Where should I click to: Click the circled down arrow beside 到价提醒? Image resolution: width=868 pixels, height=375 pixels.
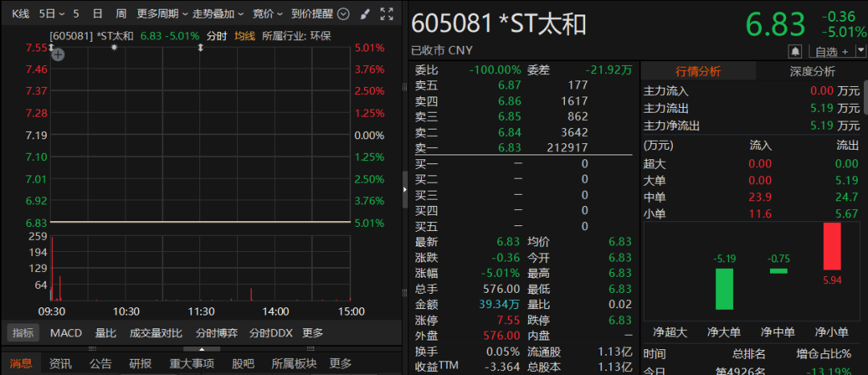point(343,14)
